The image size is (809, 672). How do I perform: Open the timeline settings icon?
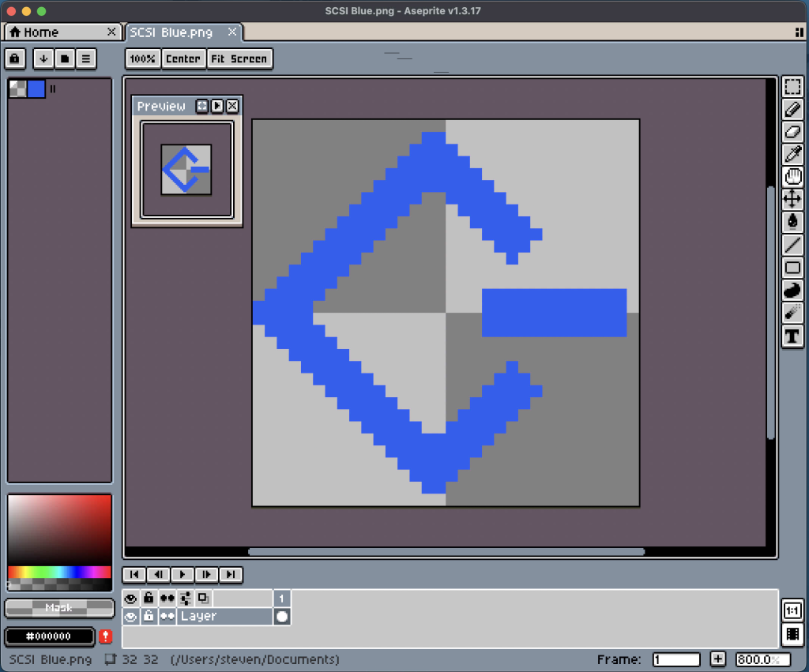point(185,599)
